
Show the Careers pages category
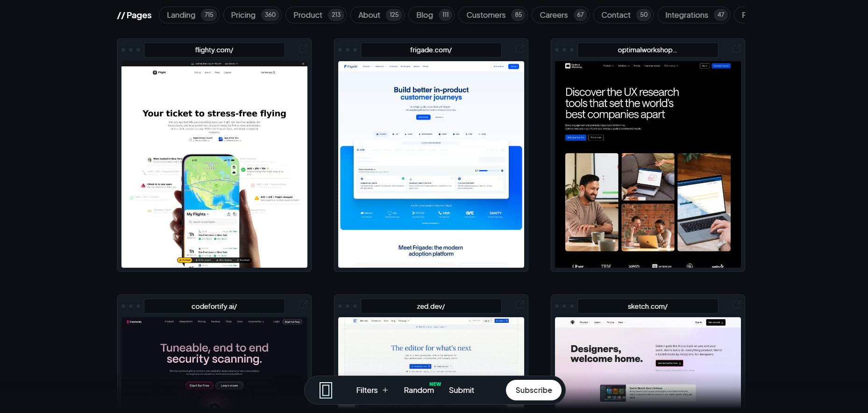[x=561, y=15]
